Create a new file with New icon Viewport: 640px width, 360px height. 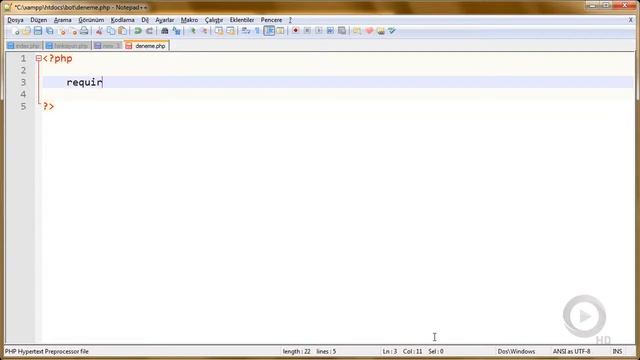tap(15, 31)
